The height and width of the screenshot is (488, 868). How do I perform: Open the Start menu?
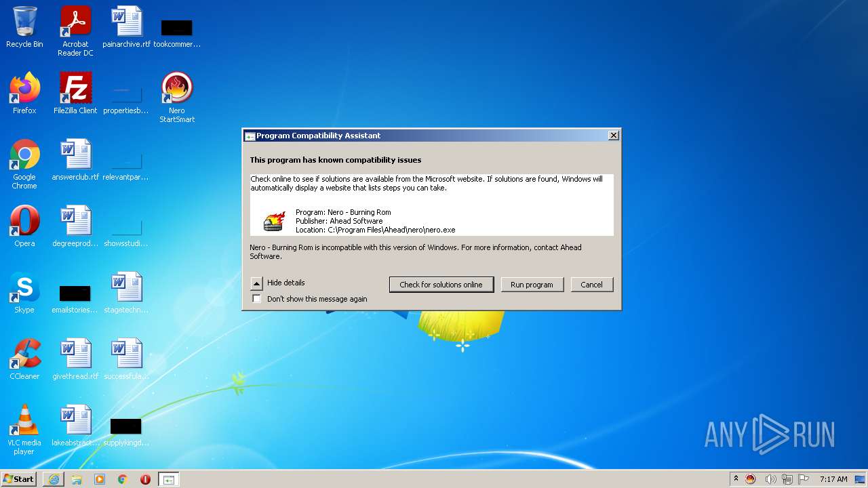click(18, 479)
